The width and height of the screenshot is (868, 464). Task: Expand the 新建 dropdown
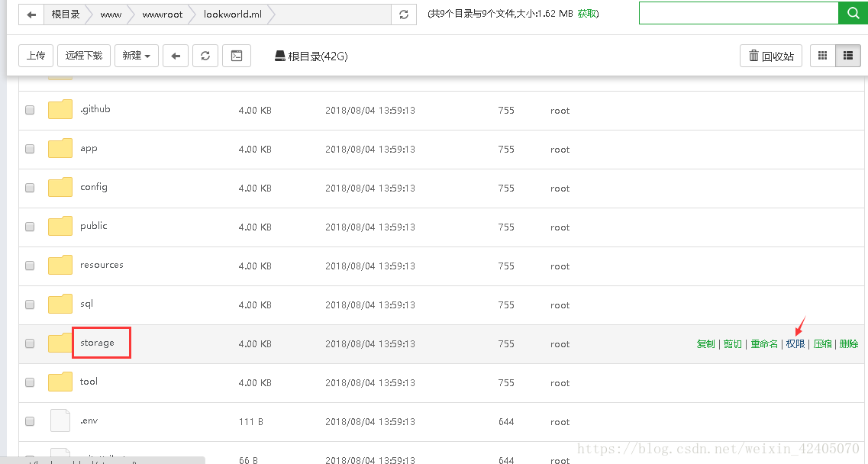click(x=137, y=56)
